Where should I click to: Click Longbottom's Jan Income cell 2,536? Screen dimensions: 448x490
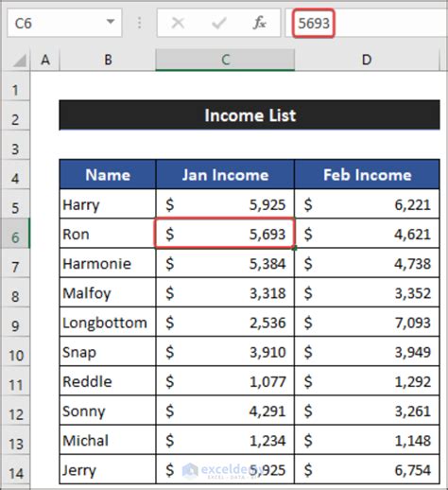point(225,323)
